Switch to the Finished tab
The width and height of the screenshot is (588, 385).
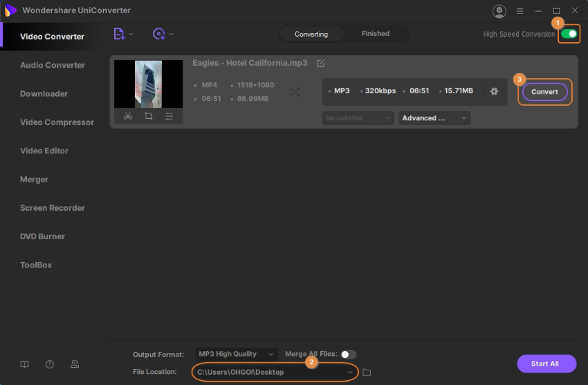click(375, 34)
